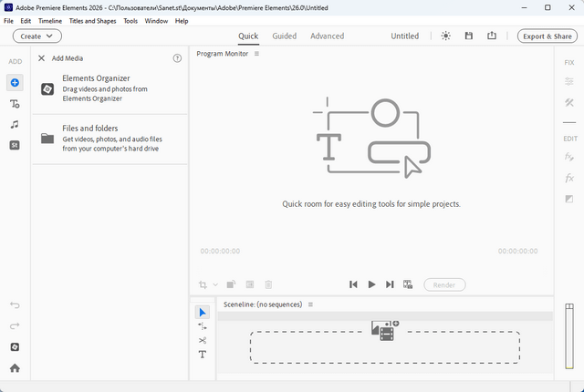Open the Titles and Shapes sidebar icon

(x=15, y=104)
